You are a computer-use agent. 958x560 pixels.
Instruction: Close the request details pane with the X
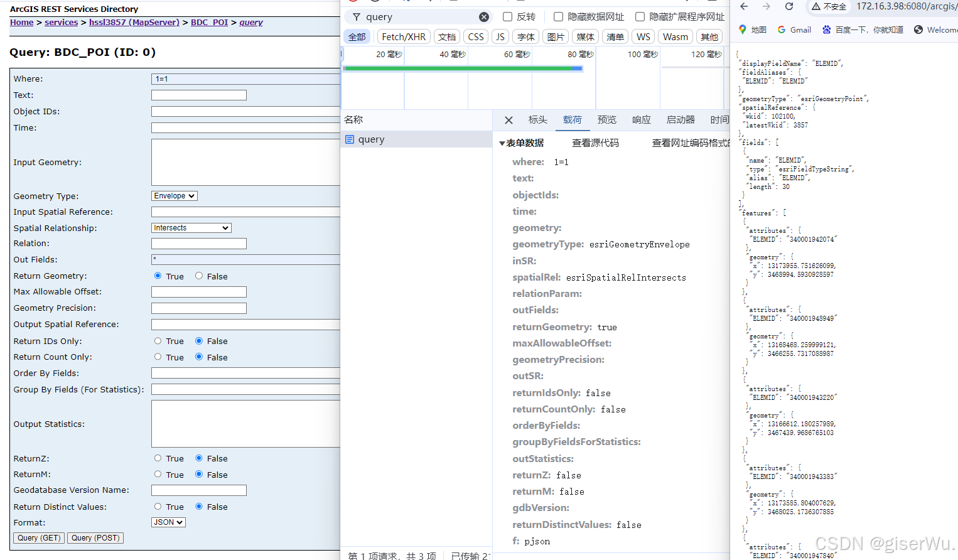tap(509, 120)
